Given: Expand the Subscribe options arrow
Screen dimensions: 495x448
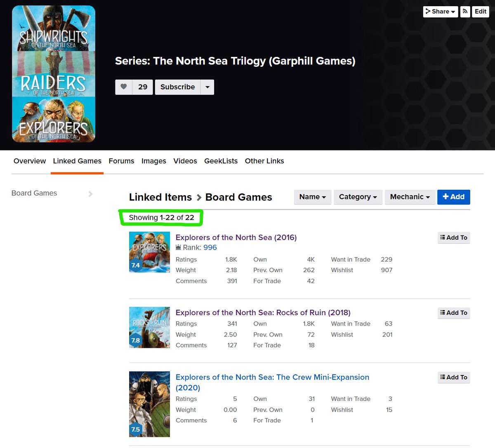Looking at the screenshot, I should point(207,87).
